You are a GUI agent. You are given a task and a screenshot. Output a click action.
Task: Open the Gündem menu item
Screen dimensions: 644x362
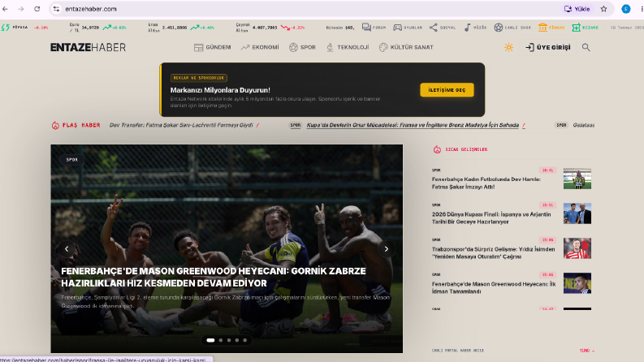pyautogui.click(x=212, y=47)
